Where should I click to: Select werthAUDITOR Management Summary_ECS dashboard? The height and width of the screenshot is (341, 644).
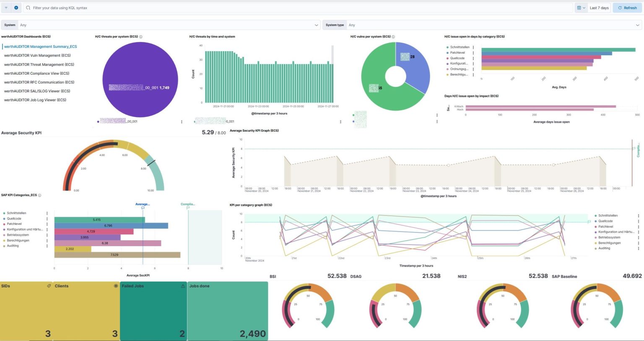(41, 47)
